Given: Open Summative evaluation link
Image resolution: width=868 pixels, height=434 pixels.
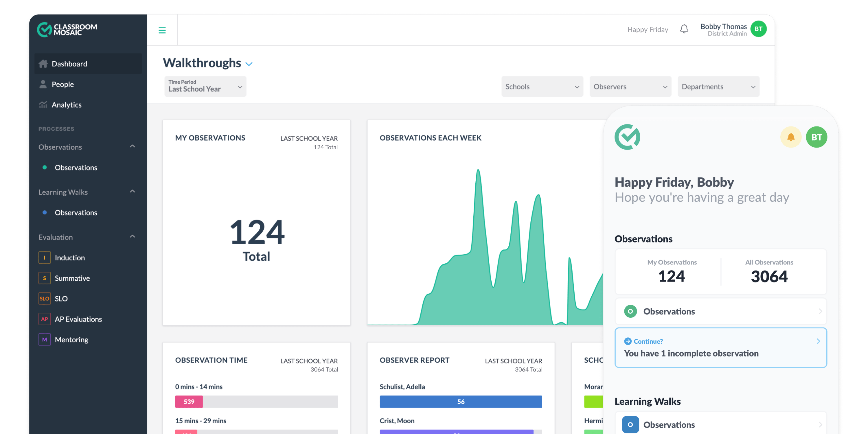Looking at the screenshot, I should [72, 278].
